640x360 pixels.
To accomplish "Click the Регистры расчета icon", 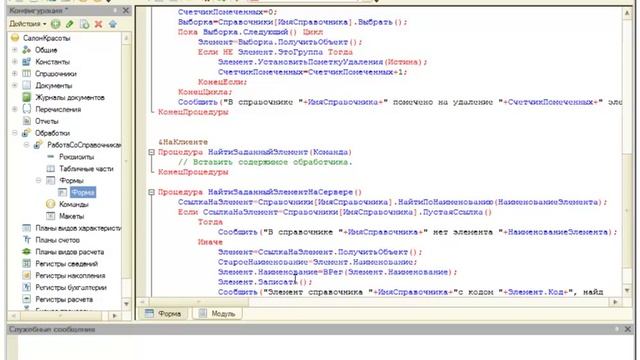I will coord(27,299).
